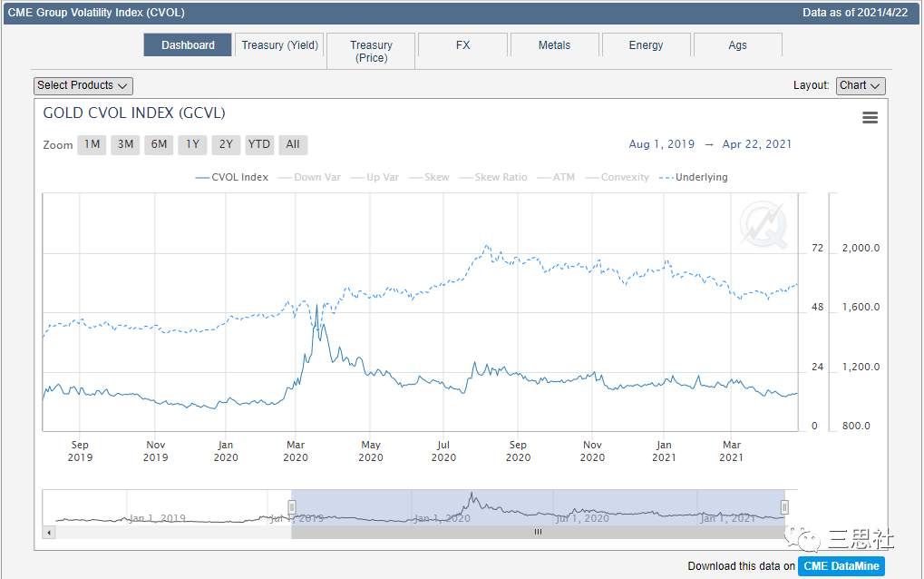
Task: Edit the Aug 1, 2019 start date
Action: [x=662, y=144]
